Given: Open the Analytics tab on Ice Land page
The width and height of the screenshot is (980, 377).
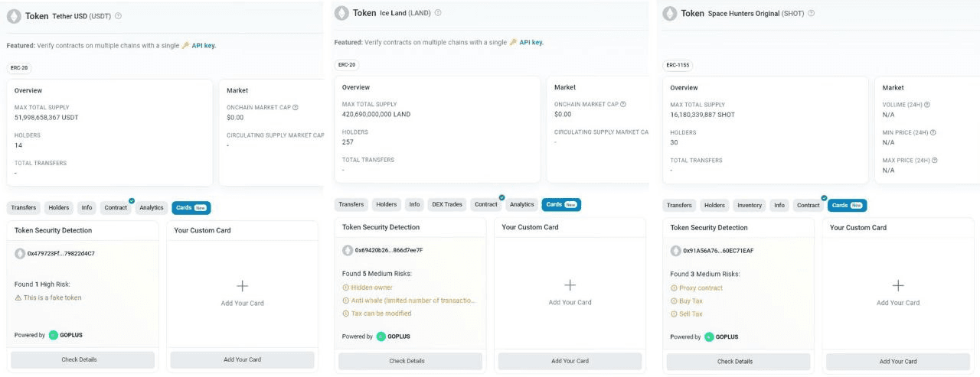Looking at the screenshot, I should pos(522,204).
